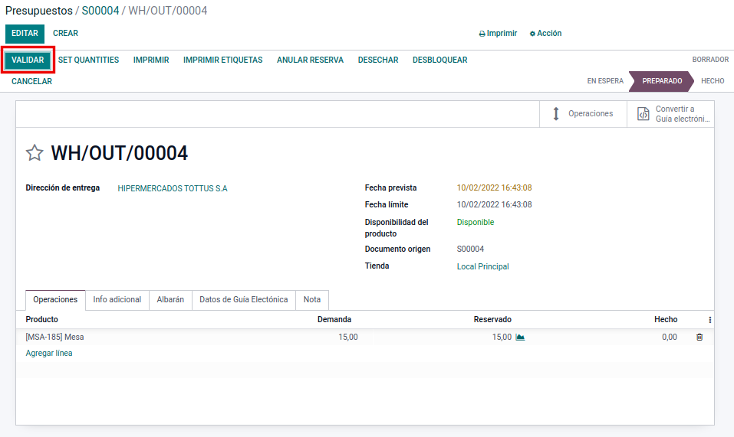Open the column options kebab menu
The width and height of the screenshot is (734, 437).
click(710, 320)
